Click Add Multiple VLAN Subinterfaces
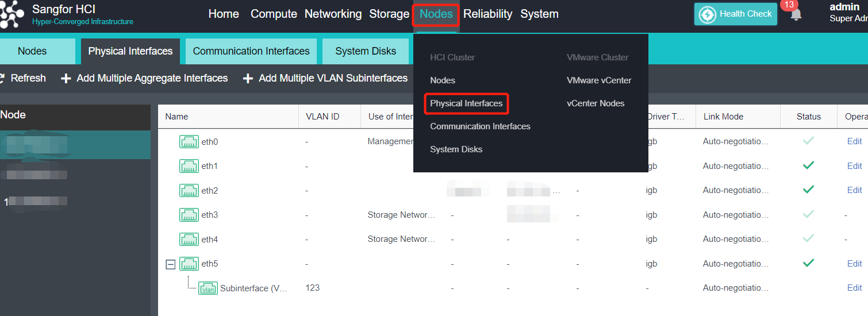Image resolution: width=868 pixels, height=316 pixels. [333, 78]
